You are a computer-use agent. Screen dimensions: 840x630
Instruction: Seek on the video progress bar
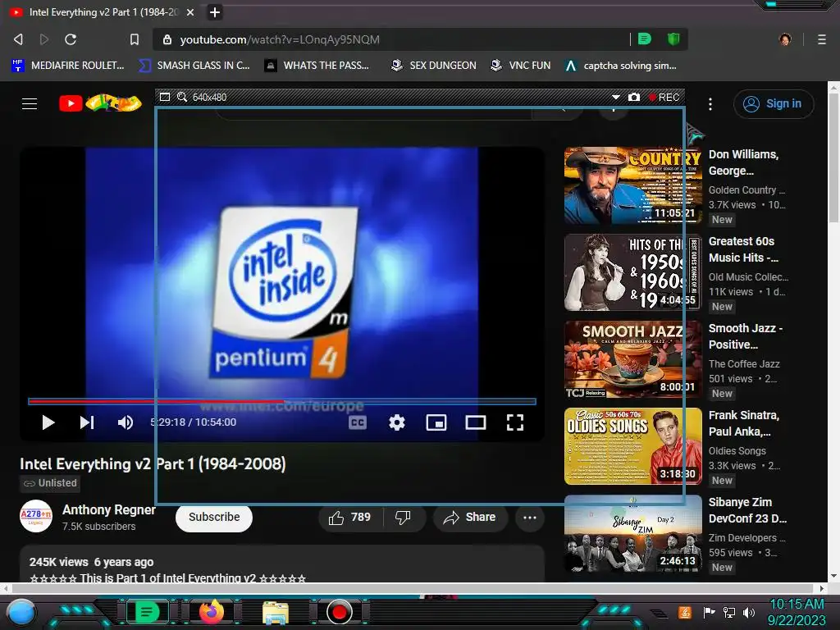tap(282, 400)
